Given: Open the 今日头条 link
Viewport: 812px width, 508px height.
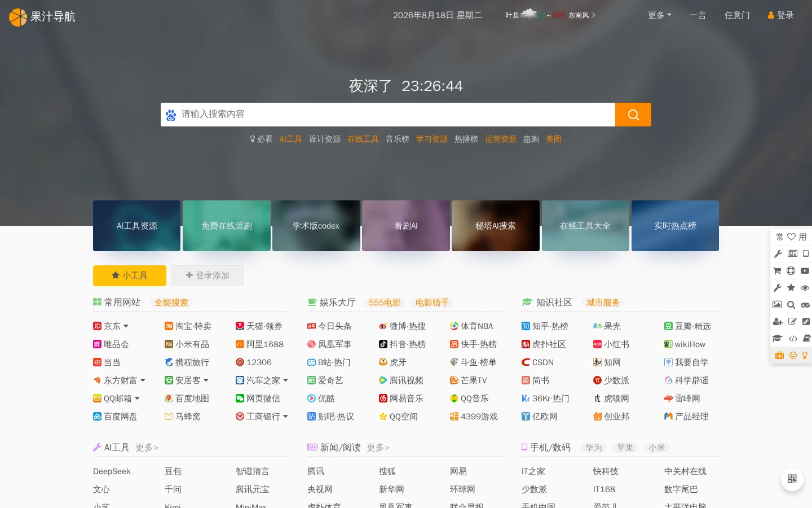Looking at the screenshot, I should [x=329, y=326].
